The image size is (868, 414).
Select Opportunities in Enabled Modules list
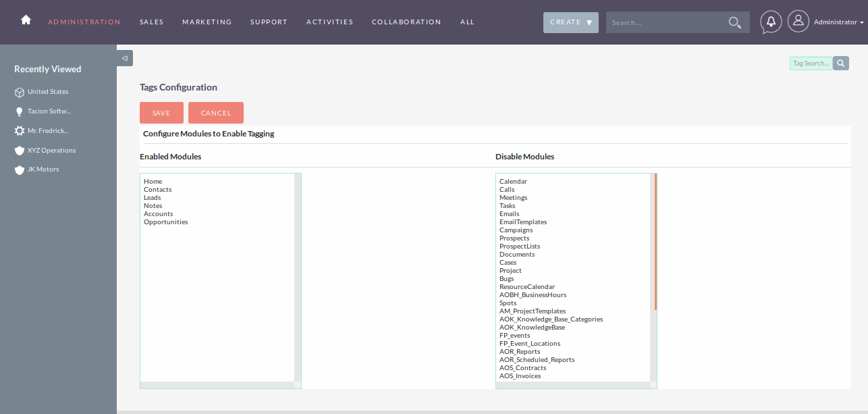[166, 222]
